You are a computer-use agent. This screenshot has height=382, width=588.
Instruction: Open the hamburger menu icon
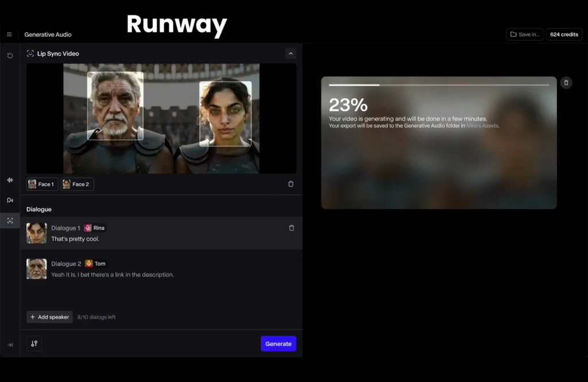click(x=9, y=34)
